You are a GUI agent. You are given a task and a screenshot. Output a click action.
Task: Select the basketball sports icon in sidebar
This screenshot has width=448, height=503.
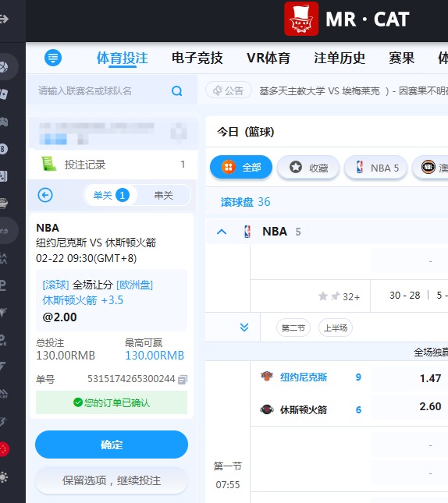click(x=4, y=67)
